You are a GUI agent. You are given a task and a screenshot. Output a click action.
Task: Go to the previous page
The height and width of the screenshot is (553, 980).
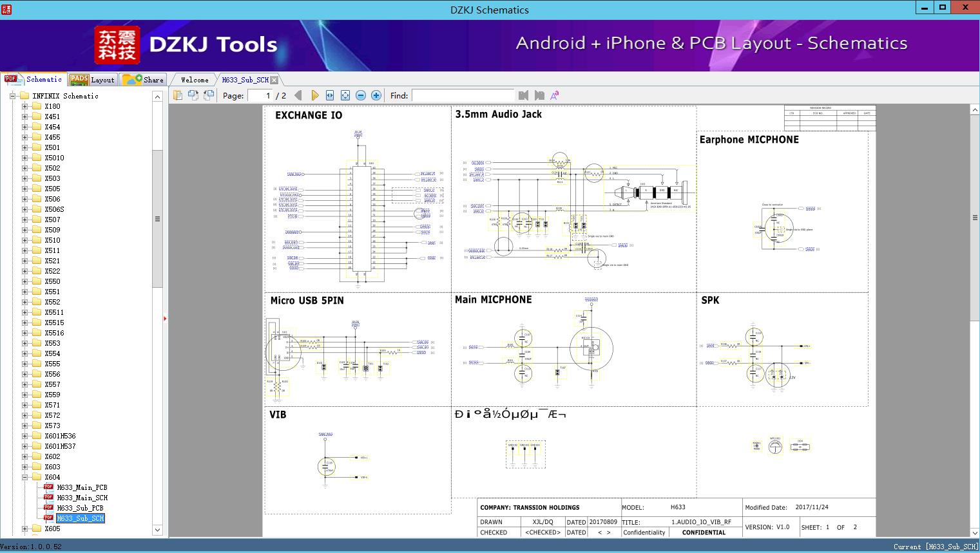pyautogui.click(x=298, y=95)
